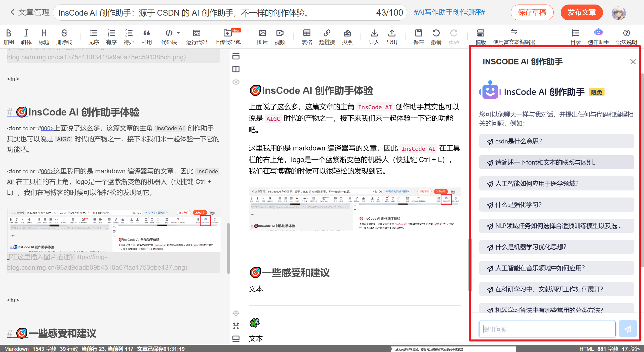Click "17 段落" in status bar
This screenshot has width=644, height=352.
pos(631,349)
